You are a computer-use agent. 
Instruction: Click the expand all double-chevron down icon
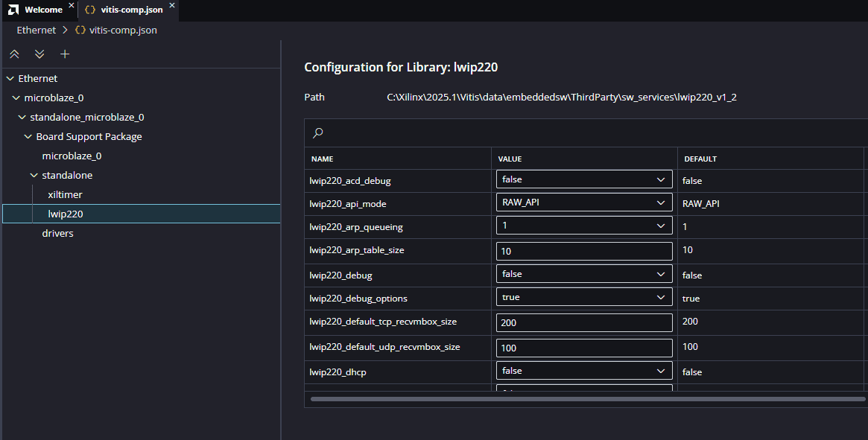point(39,54)
